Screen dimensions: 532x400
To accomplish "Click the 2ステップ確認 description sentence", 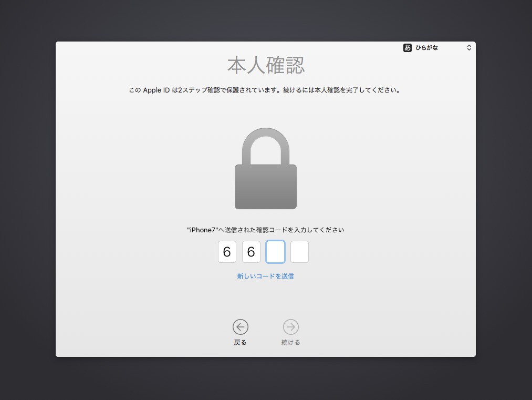I will click(x=265, y=90).
